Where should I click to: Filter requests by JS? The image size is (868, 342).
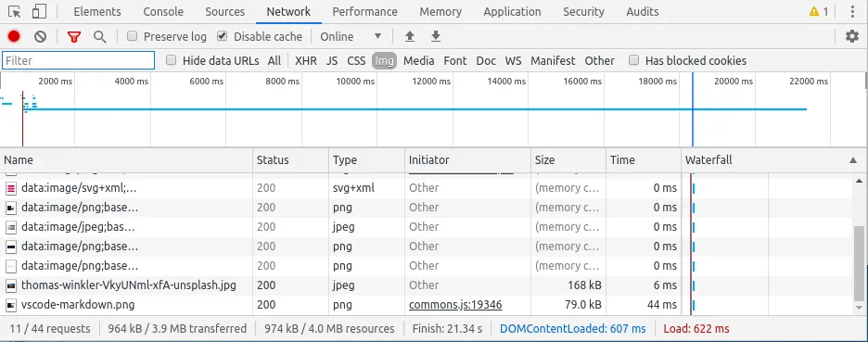(x=332, y=61)
